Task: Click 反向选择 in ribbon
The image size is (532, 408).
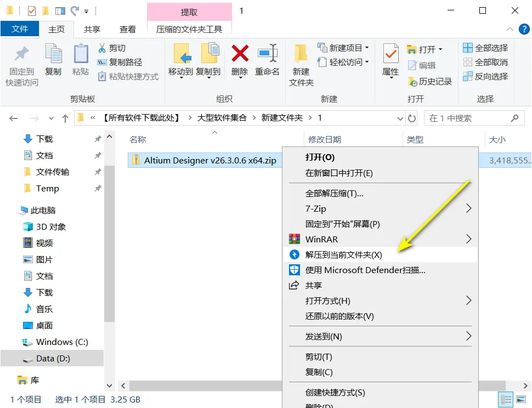Action: pyautogui.click(x=485, y=76)
